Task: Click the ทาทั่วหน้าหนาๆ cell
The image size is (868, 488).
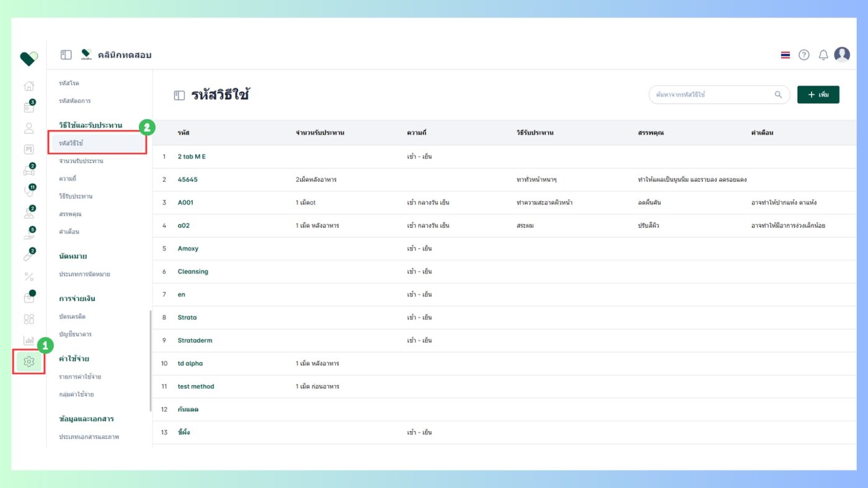Action: tap(536, 180)
